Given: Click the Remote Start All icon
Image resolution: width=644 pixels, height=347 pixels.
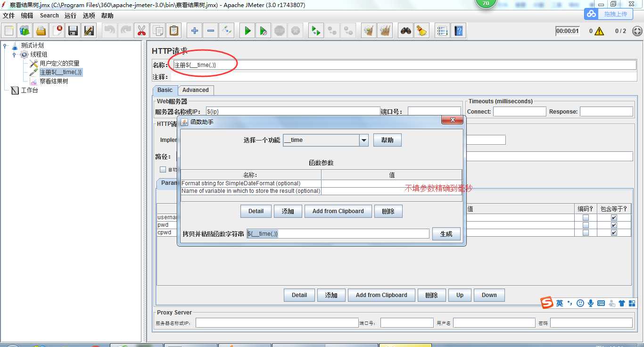Looking at the screenshot, I should point(315,31).
